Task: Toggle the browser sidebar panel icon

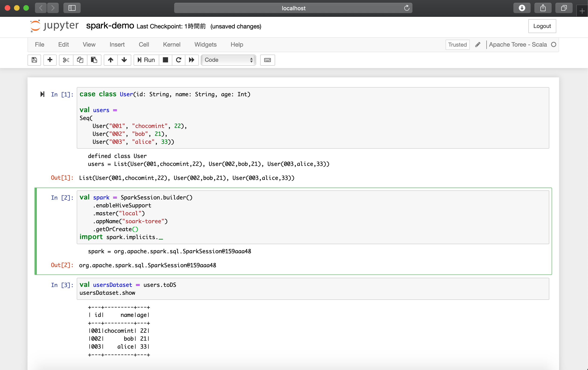Action: 72,8
